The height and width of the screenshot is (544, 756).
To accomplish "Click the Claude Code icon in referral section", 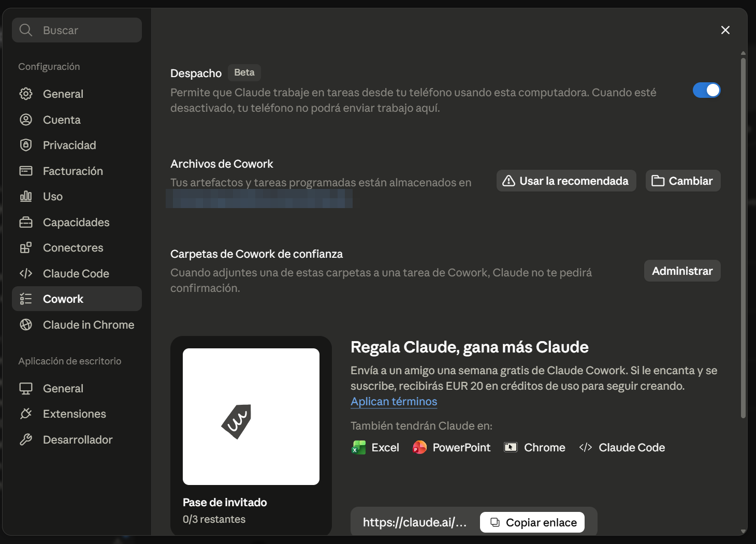I will click(586, 447).
